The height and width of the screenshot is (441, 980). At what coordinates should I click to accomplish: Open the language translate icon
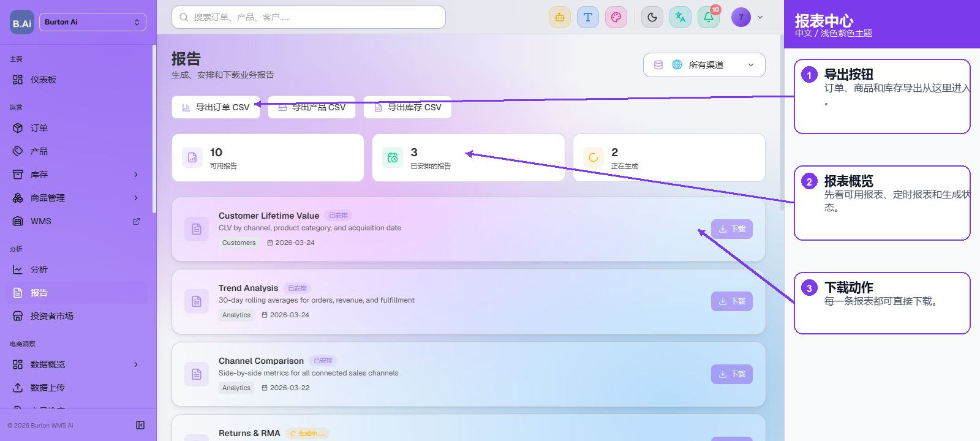(x=680, y=17)
